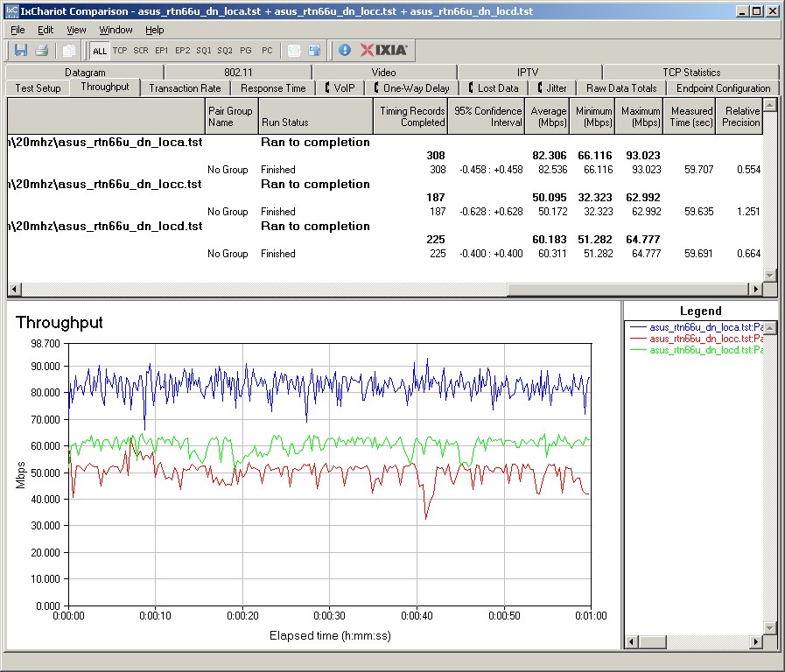The width and height of the screenshot is (785, 672).
Task: Click the Maximum (Mbps) column header
Action: pyautogui.click(x=640, y=116)
